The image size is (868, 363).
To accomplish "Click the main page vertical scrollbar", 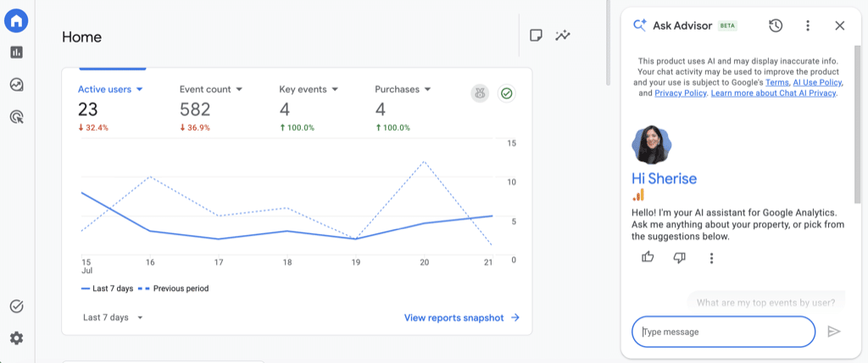I will click(x=607, y=43).
